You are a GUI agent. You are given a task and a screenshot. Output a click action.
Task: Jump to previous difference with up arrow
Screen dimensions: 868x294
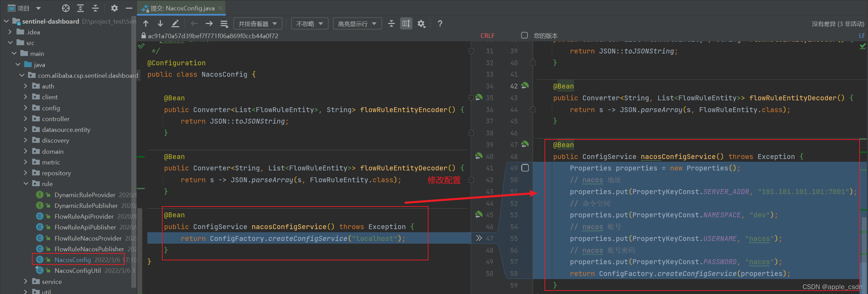click(x=146, y=24)
